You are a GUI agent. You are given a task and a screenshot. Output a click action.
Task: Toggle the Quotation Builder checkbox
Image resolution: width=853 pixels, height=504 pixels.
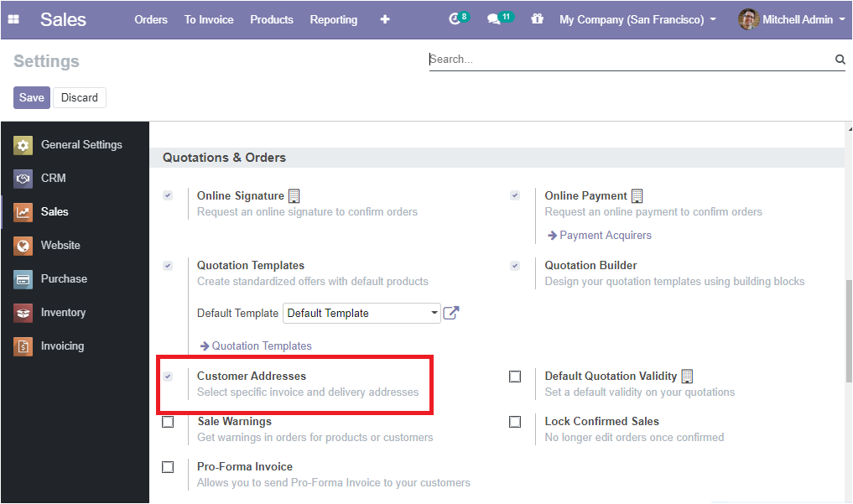point(515,266)
